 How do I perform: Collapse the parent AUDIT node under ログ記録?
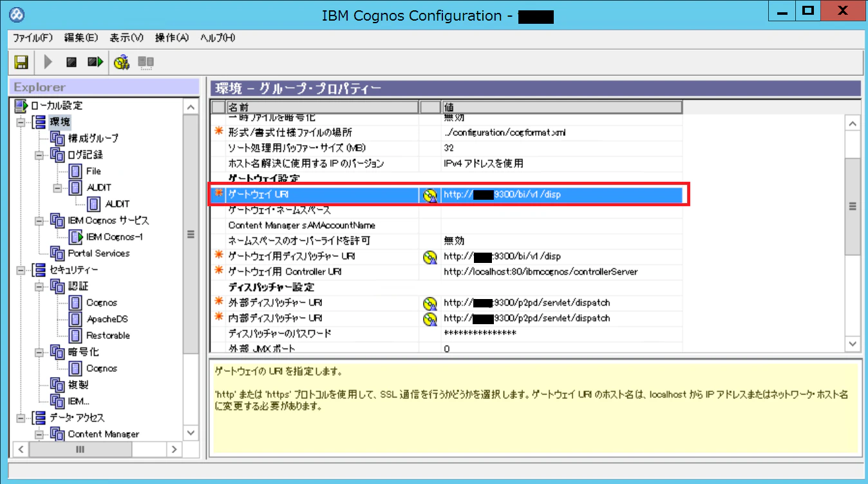point(57,188)
